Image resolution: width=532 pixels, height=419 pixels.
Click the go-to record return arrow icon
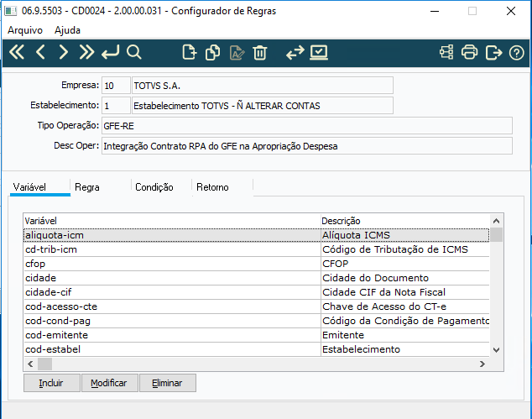point(111,53)
